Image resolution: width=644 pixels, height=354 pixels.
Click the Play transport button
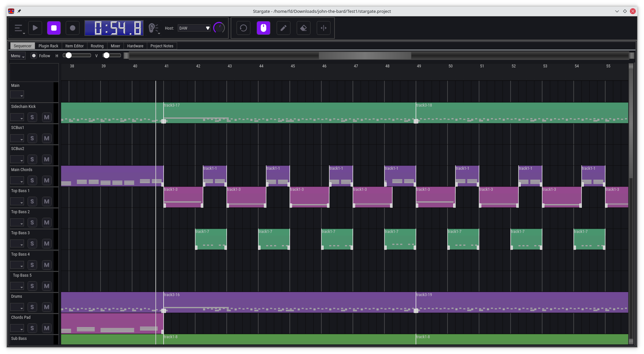click(x=35, y=28)
